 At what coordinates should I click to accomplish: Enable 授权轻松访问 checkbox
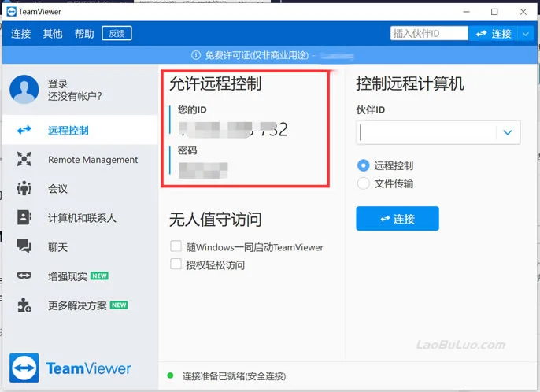click(x=176, y=264)
